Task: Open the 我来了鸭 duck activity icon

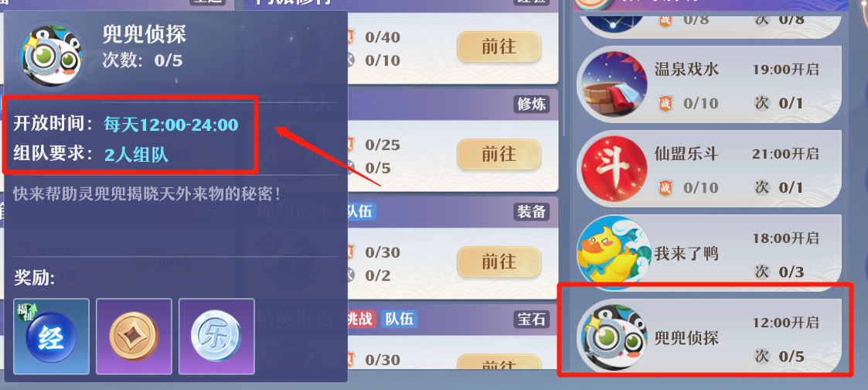Action: coord(614,253)
